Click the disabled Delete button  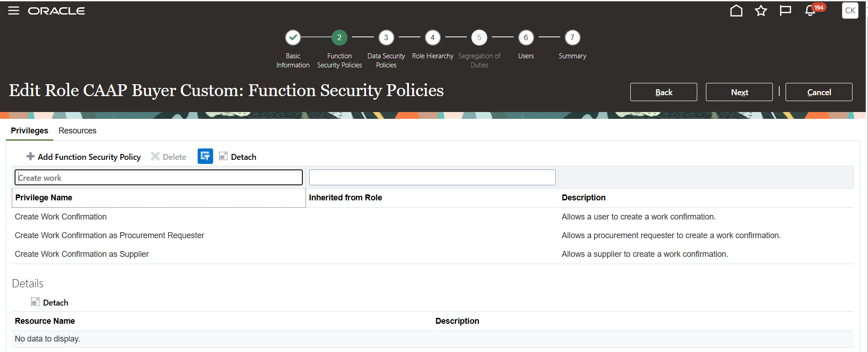point(168,157)
